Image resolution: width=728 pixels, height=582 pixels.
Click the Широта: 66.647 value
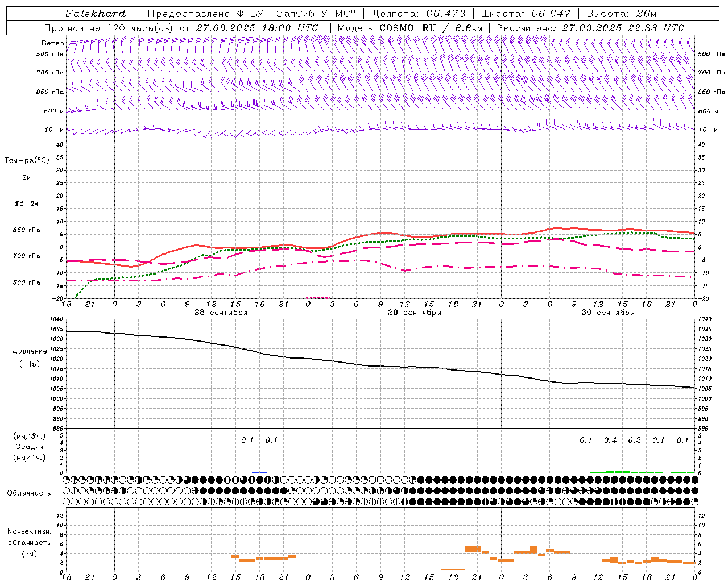pyautogui.click(x=526, y=14)
